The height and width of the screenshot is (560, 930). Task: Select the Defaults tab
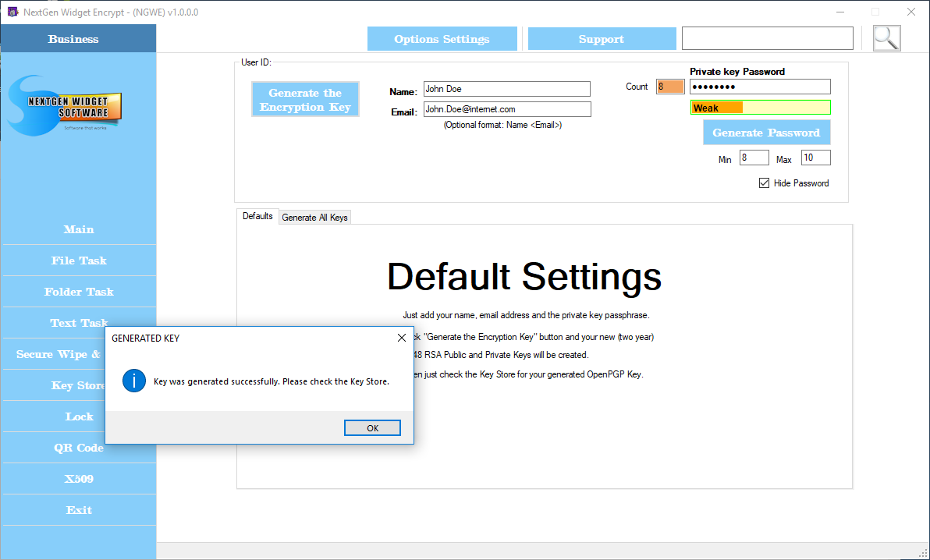point(257,216)
